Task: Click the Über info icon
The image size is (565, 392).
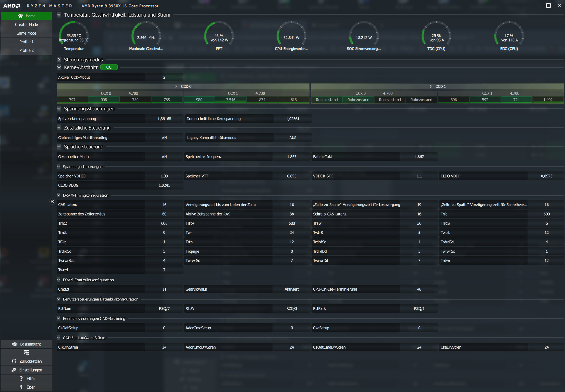Action: pos(21,387)
